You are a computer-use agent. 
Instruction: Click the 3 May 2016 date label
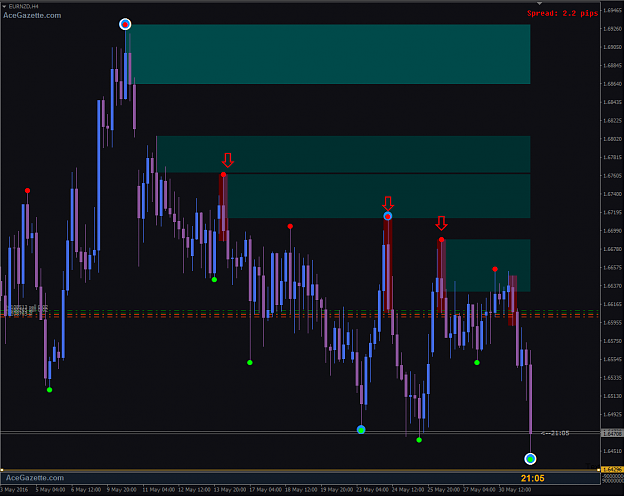click(x=15, y=489)
